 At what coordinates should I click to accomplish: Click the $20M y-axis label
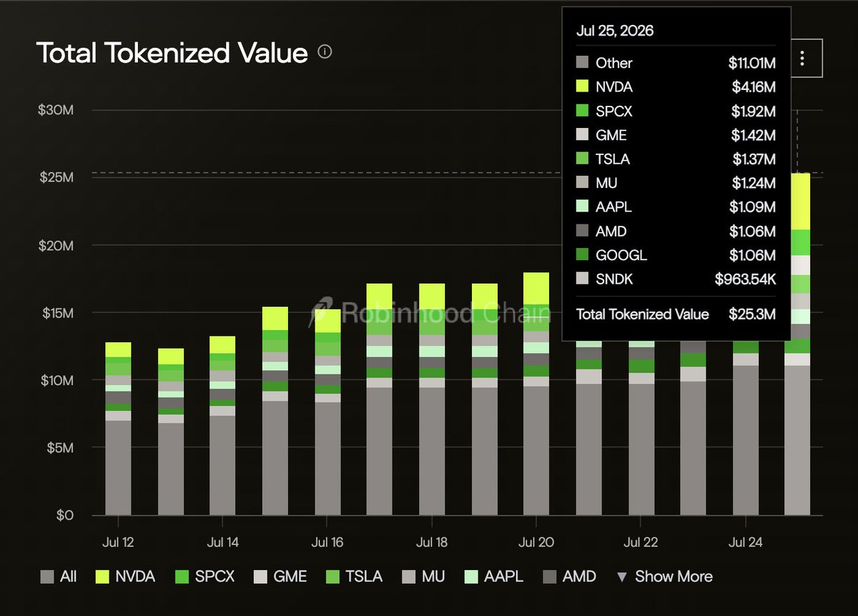tap(56, 245)
